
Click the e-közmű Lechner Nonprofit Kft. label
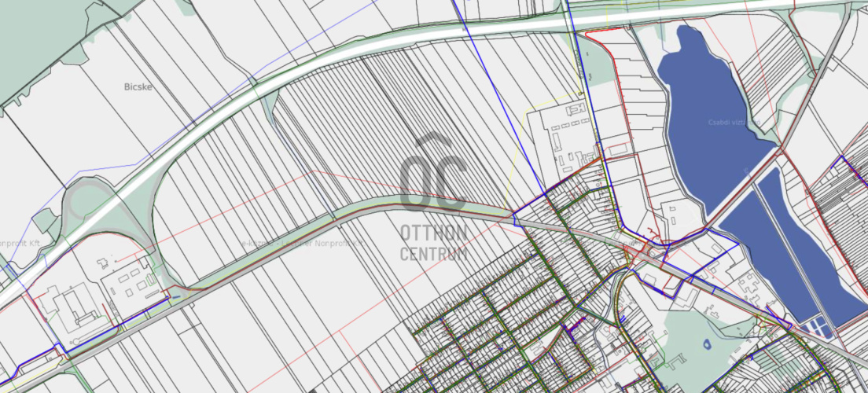[303, 243]
